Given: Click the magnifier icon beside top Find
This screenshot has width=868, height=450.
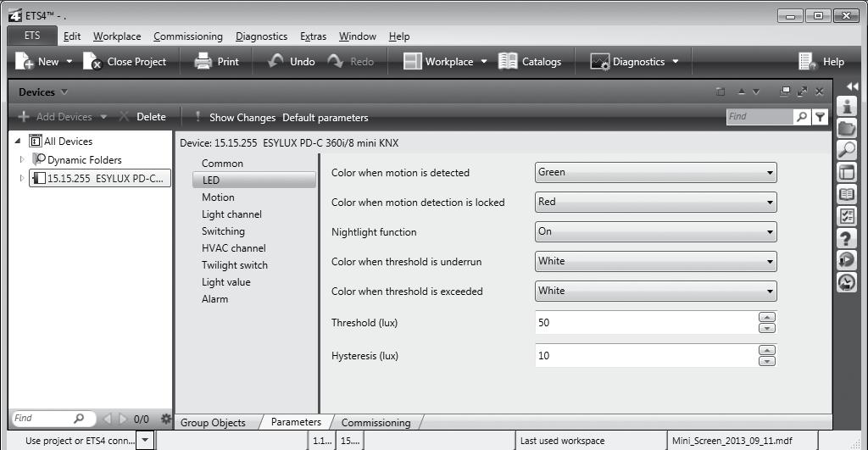Looking at the screenshot, I should point(802,116).
